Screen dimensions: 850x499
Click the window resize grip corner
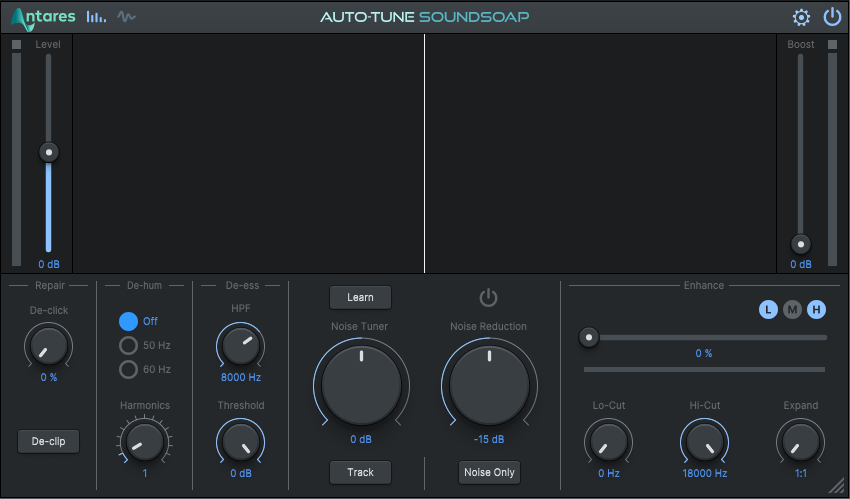838,486
